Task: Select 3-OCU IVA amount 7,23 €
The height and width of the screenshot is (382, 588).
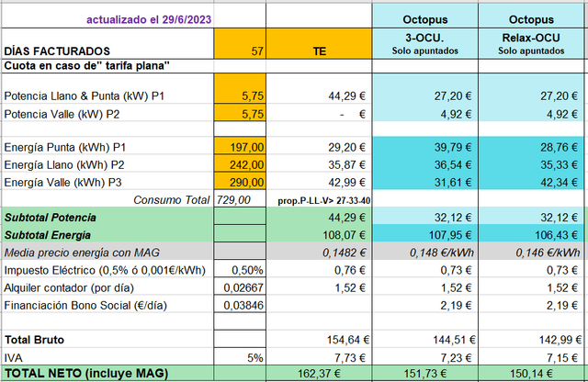Action: click(x=425, y=357)
